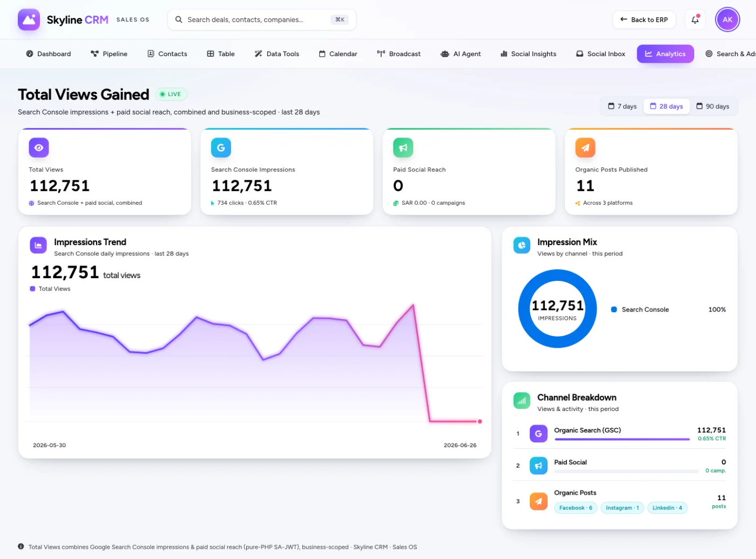756x559 pixels.
Task: Click the "11 posts" value in Channel Breakdown
Action: coord(719,501)
